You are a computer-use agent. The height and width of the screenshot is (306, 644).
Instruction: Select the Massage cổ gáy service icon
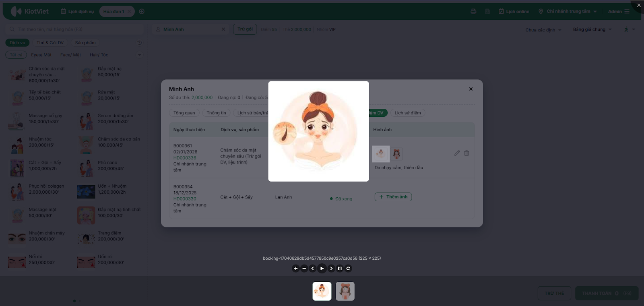coord(17,121)
